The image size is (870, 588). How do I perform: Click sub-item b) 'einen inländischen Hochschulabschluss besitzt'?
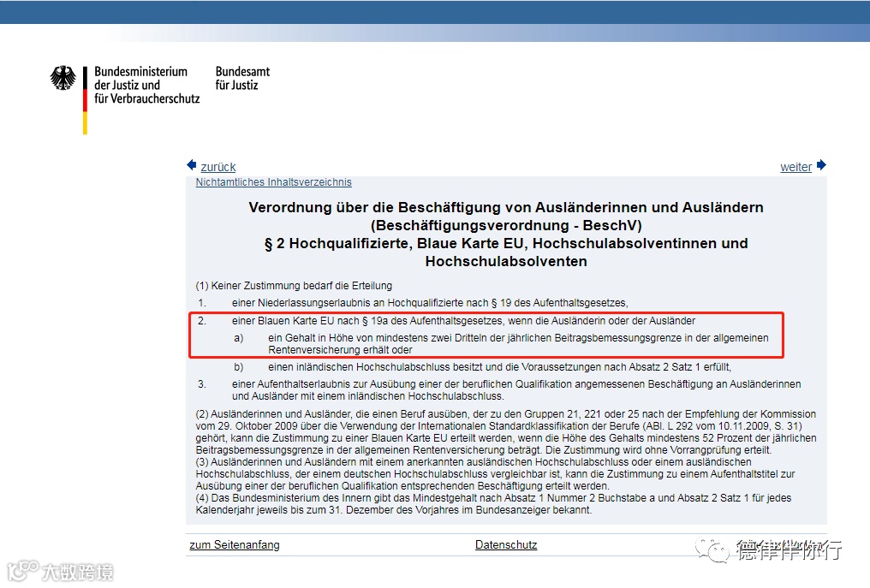click(499, 367)
